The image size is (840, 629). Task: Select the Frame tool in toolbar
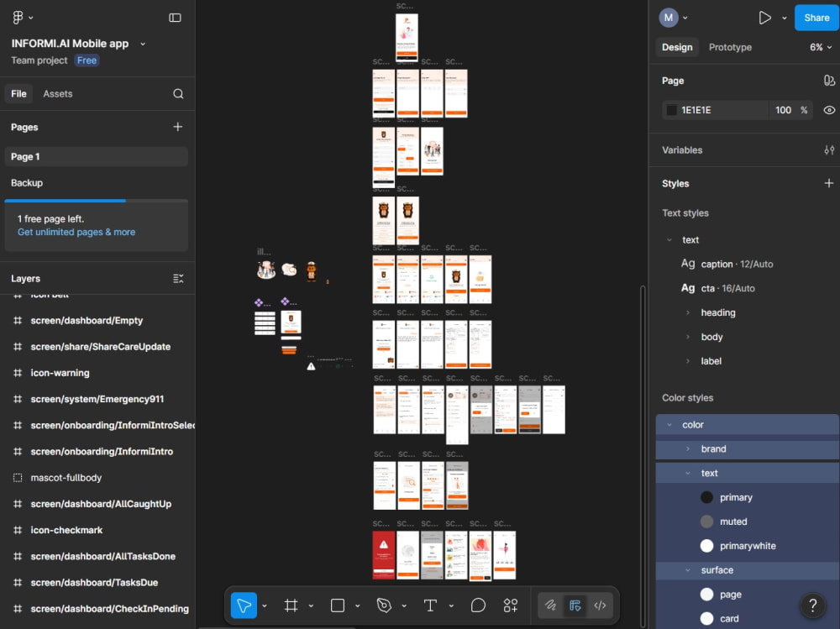[291, 605]
